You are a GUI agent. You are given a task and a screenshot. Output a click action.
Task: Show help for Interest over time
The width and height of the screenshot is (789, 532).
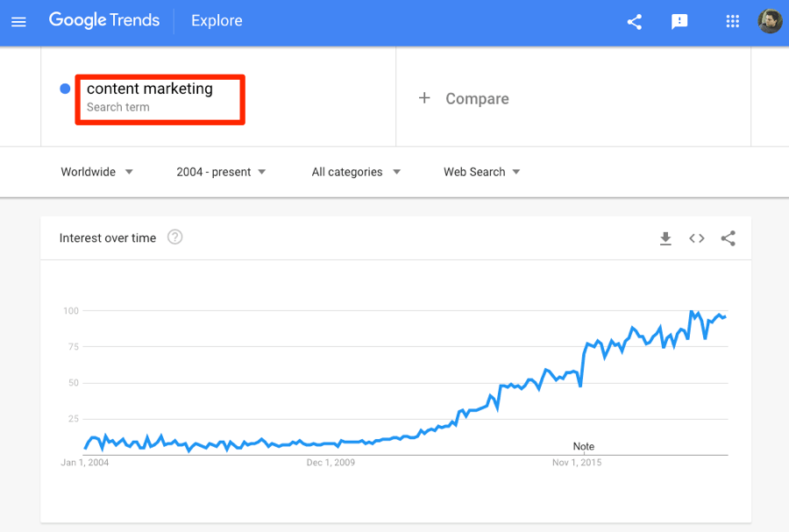coord(174,237)
